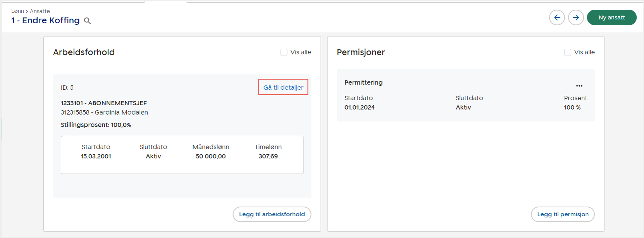Open the Gå til detaljer link
The image size is (644, 238).
click(x=283, y=87)
